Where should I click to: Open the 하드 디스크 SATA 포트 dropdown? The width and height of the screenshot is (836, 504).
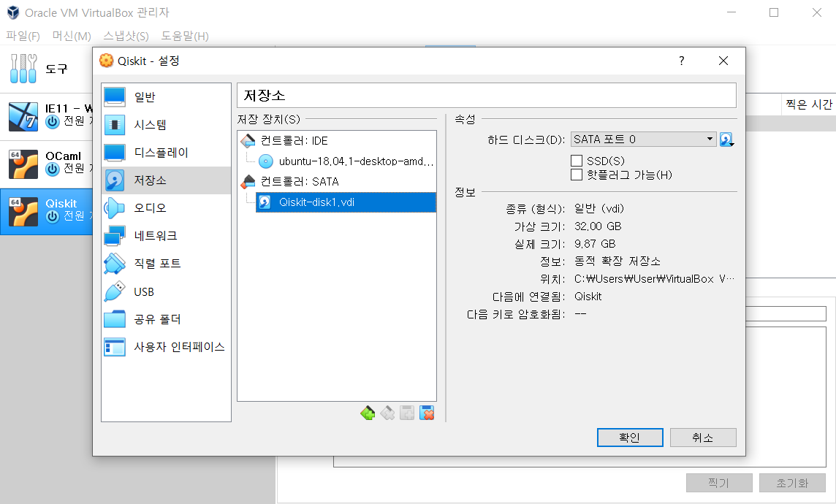tap(644, 139)
